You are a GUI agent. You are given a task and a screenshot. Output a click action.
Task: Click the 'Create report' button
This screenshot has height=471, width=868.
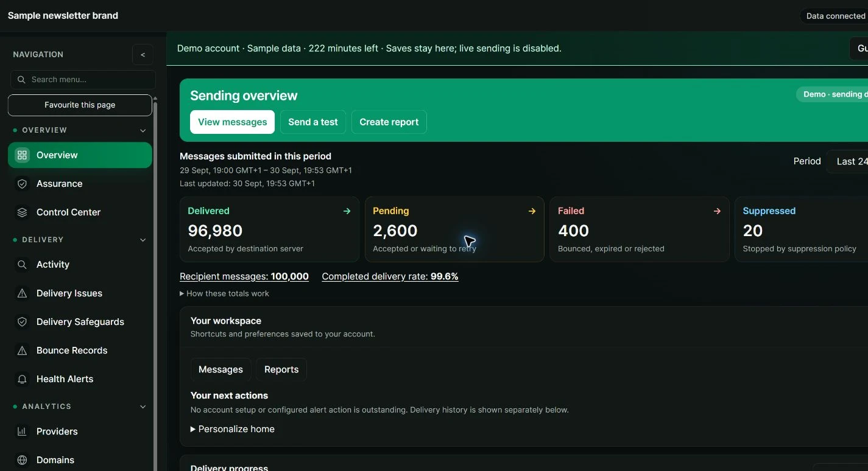pos(389,122)
